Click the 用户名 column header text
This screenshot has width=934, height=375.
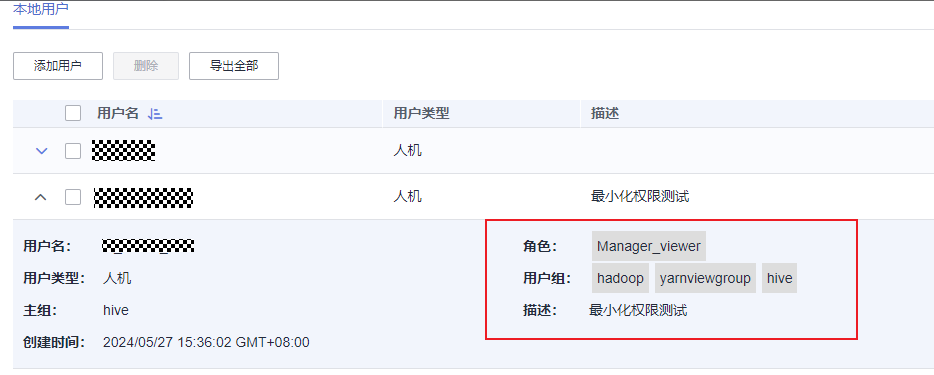click(117, 114)
